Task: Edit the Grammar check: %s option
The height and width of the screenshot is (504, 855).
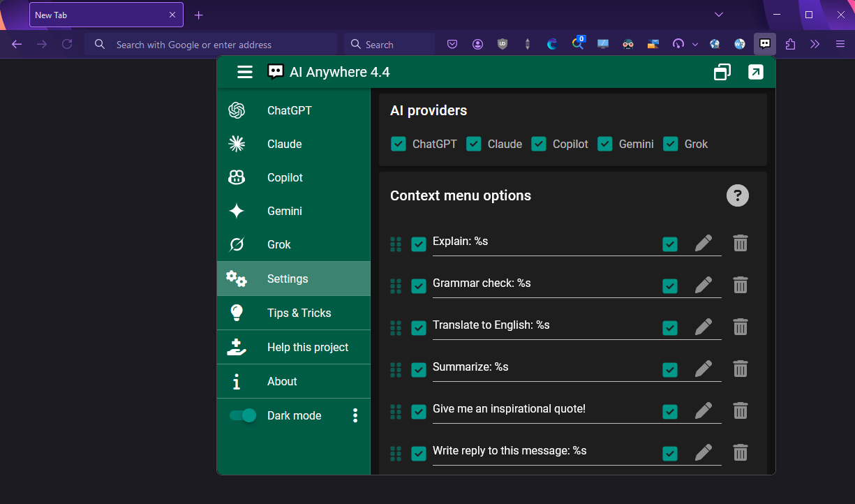Action: point(704,285)
